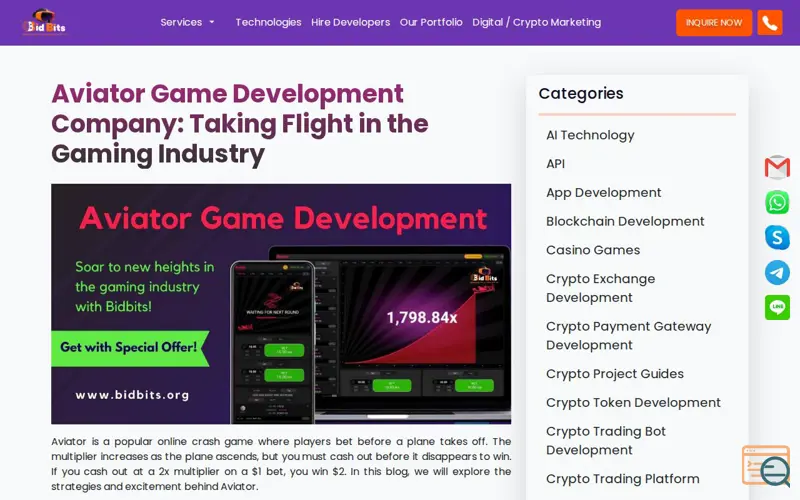Open Crypto Trading Bot Development category
Image resolution: width=800 pixels, height=500 pixels.
[606, 441]
